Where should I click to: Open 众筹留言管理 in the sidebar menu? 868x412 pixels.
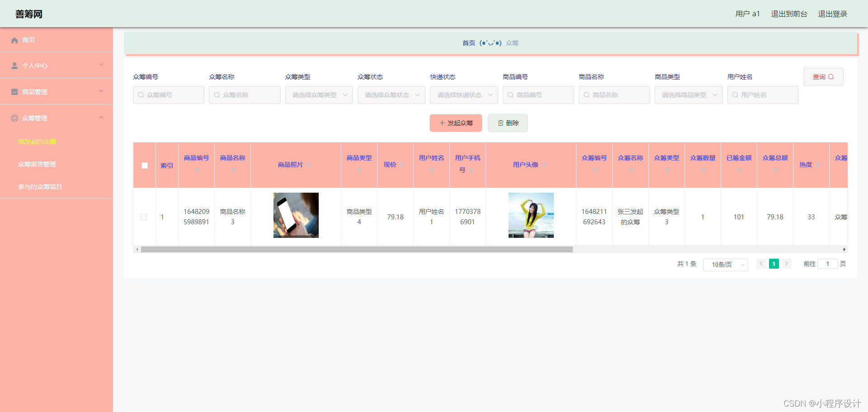point(37,164)
